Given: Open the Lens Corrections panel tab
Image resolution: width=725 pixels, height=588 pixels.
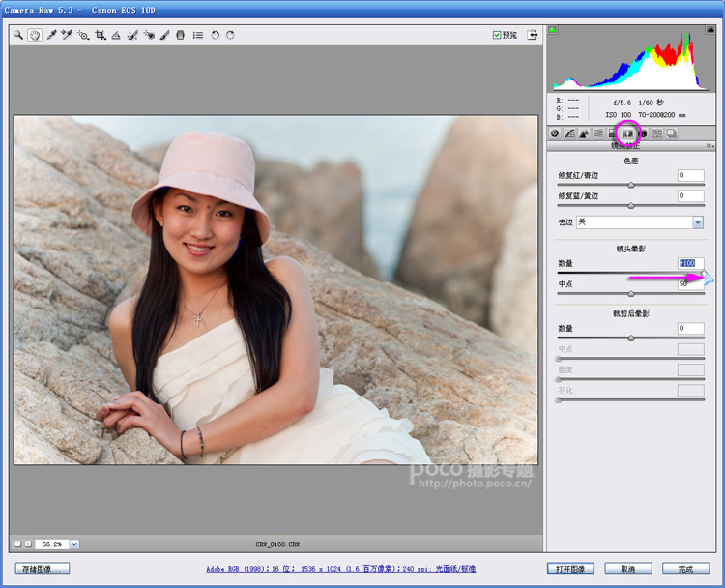Looking at the screenshot, I should (628, 133).
